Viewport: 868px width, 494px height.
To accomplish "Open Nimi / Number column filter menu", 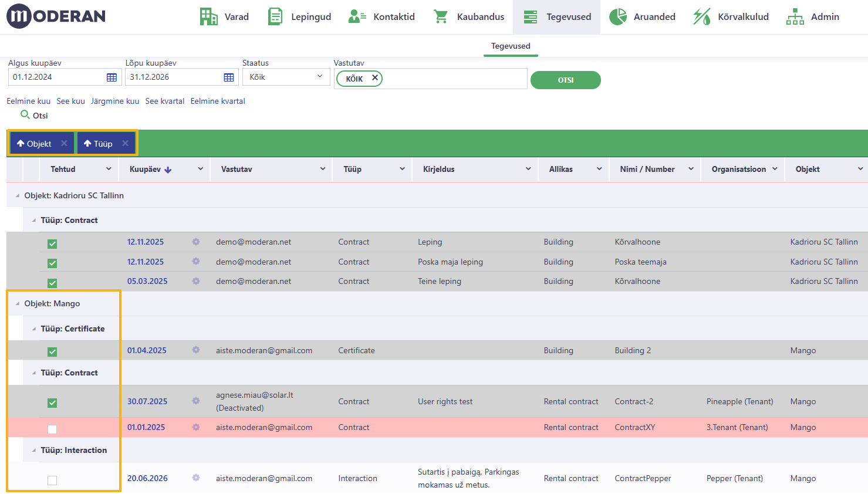I will [x=691, y=169].
